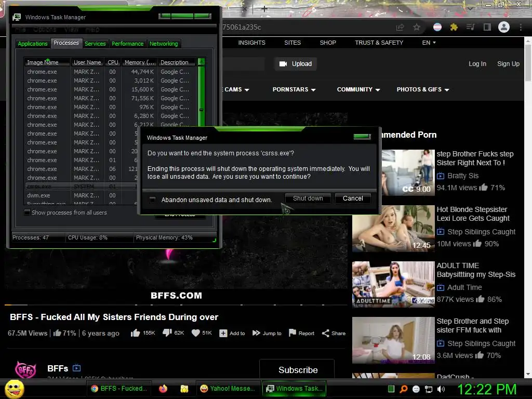Screen dimensions: 532x399
Task: Expand the PHOTOS & GIFS dropdown
Action: point(423,89)
